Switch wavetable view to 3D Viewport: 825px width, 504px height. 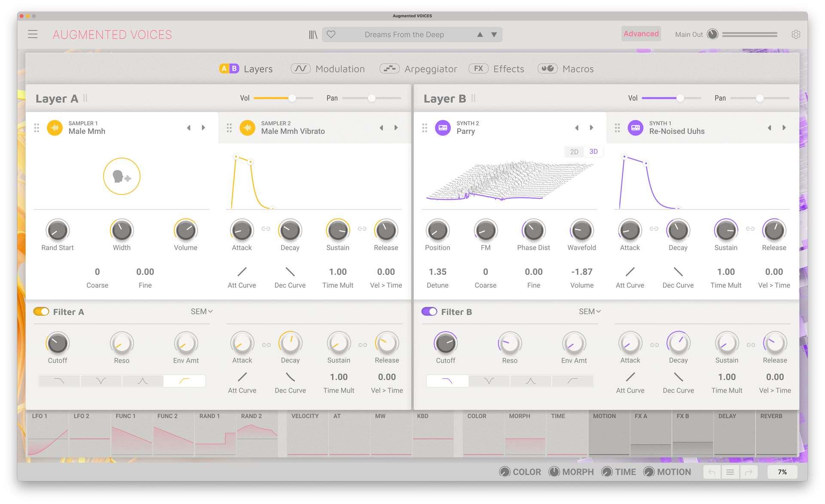pos(593,152)
